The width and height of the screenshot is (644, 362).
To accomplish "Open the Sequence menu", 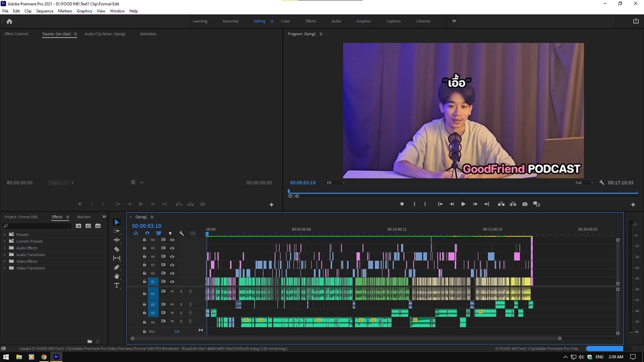I will point(44,11).
